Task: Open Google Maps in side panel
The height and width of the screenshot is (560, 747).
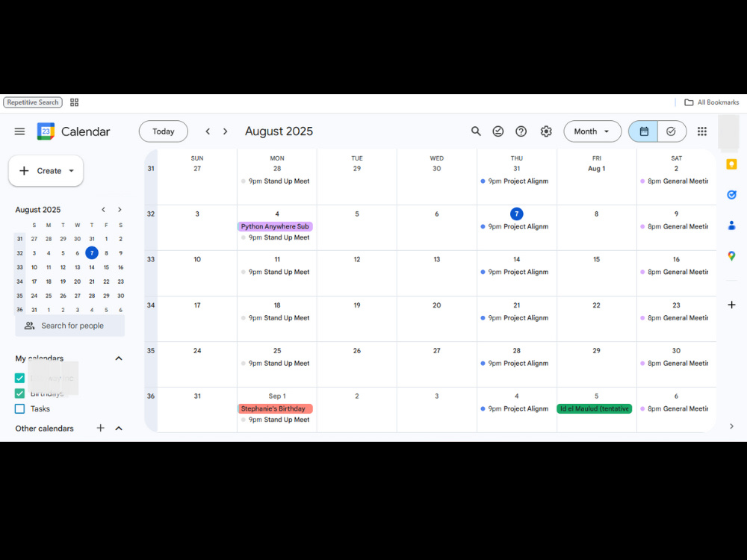Action: click(x=732, y=256)
